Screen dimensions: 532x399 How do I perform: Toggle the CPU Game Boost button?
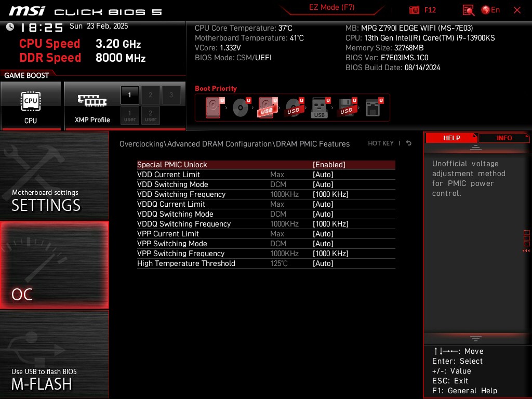click(x=31, y=106)
